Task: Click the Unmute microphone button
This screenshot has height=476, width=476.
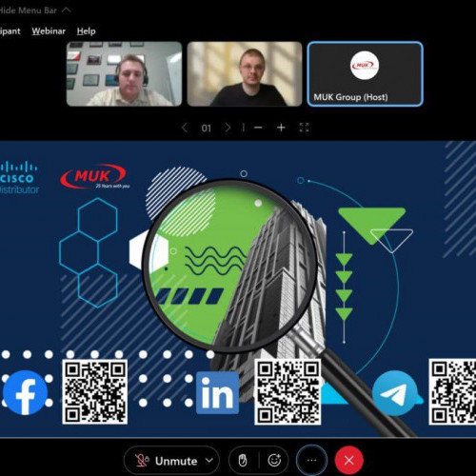Action: pos(167,461)
